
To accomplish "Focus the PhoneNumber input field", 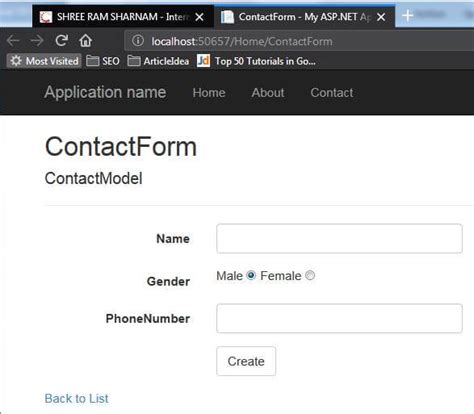I will [x=339, y=318].
